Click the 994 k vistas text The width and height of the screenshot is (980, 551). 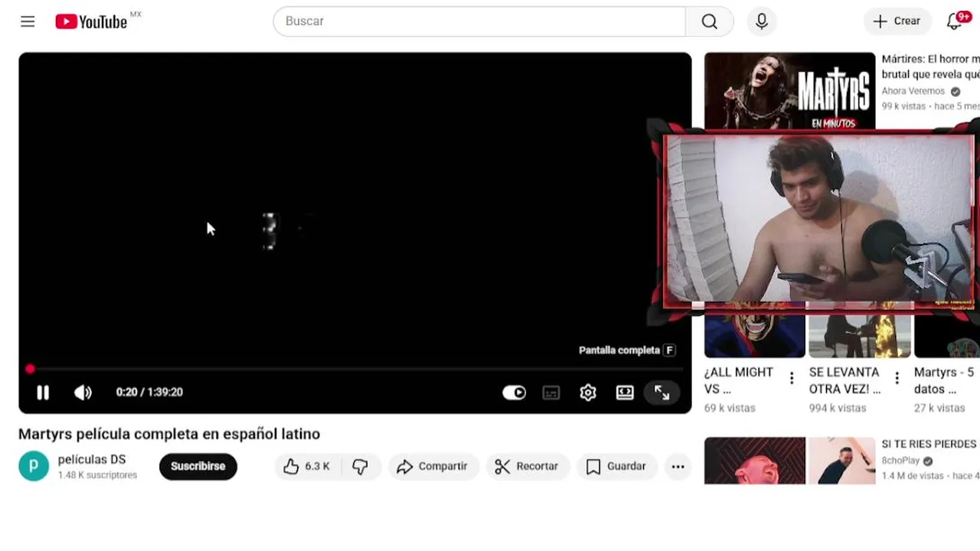[x=838, y=408]
